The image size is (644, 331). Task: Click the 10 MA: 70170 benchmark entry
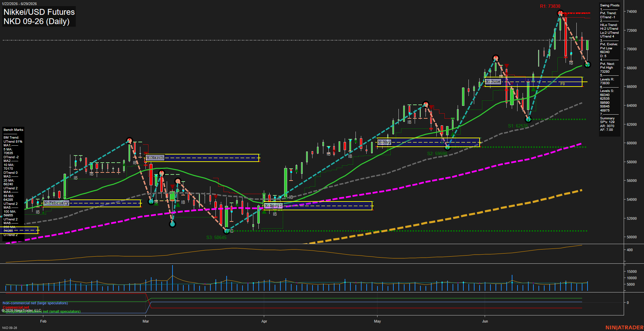tap(9, 167)
